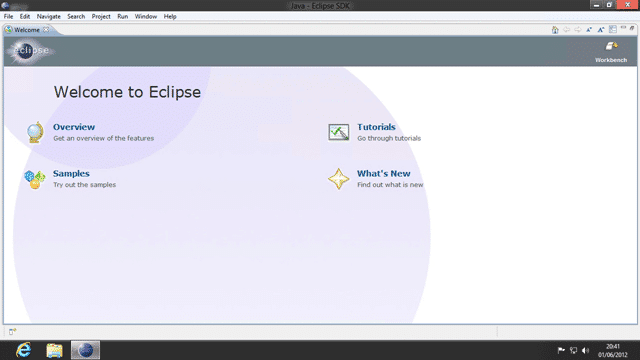Maximize the Welcome view pane
The height and width of the screenshot is (360, 640).
pyautogui.click(x=632, y=28)
